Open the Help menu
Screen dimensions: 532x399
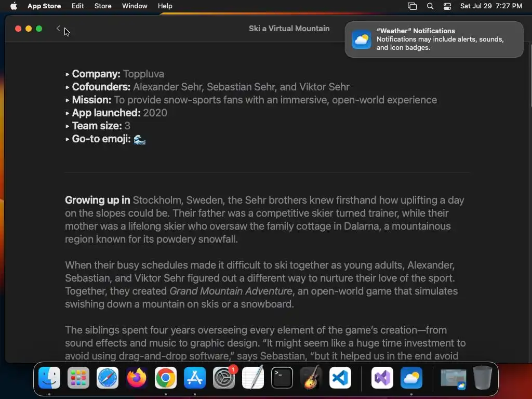click(165, 6)
